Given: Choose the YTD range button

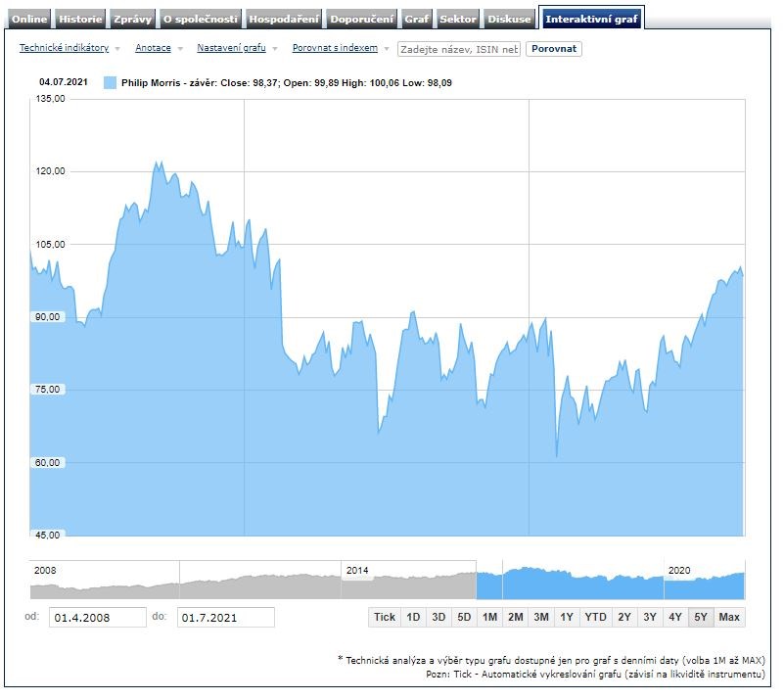Looking at the screenshot, I should click(595, 617).
